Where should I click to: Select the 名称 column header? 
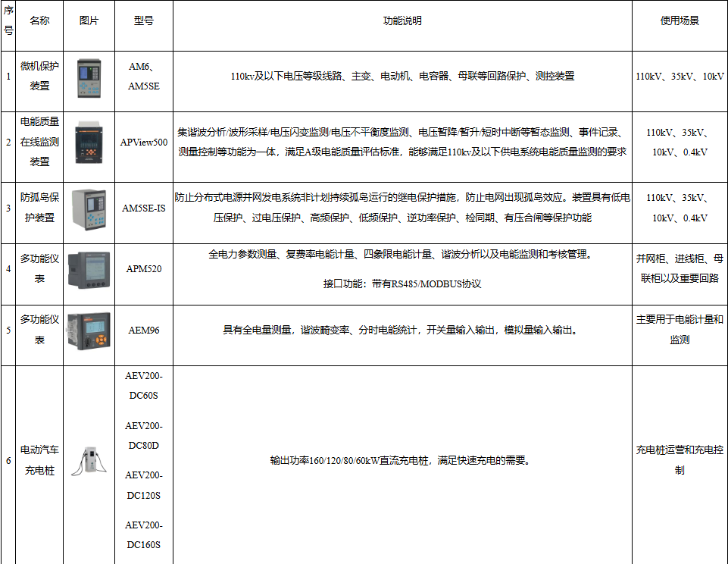(x=39, y=20)
